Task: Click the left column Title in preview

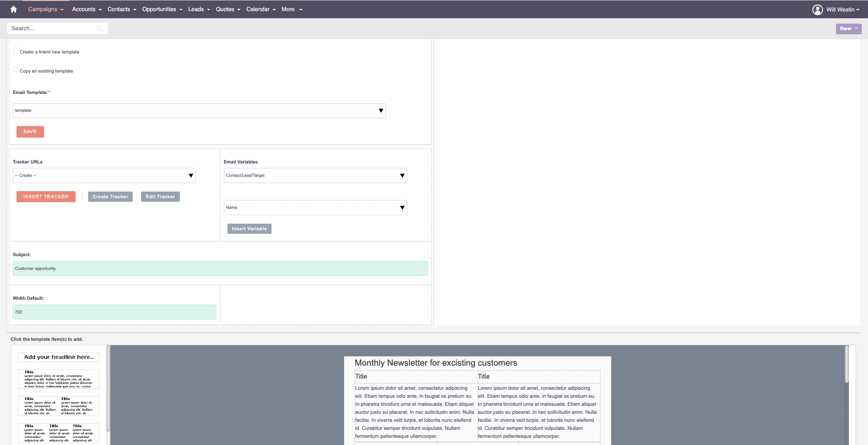Action: (x=361, y=376)
